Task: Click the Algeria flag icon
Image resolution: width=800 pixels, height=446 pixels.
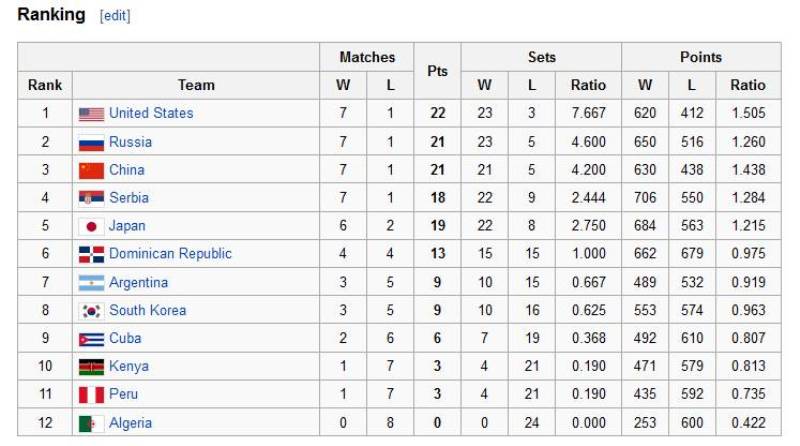Action: pyautogui.click(x=91, y=423)
